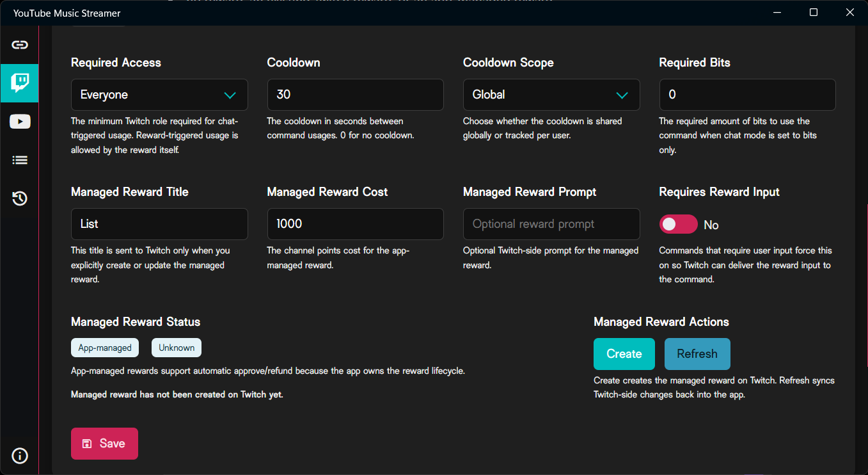Click the 'Managed reward has not been created' notice

click(x=177, y=394)
